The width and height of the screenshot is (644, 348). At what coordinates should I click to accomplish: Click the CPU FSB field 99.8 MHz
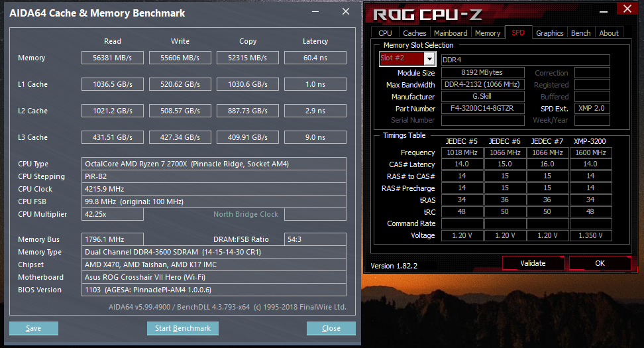[214, 202]
